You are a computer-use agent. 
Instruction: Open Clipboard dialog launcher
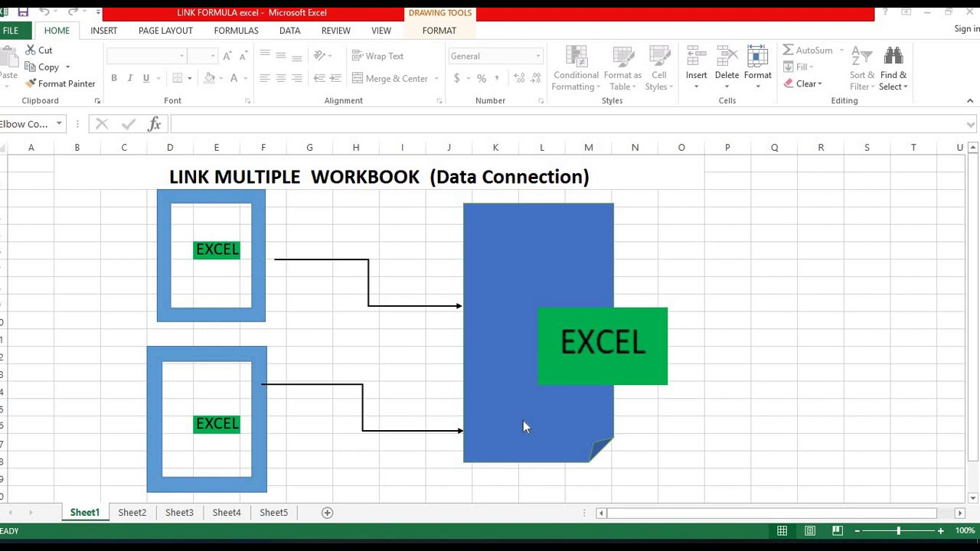pos(97,101)
